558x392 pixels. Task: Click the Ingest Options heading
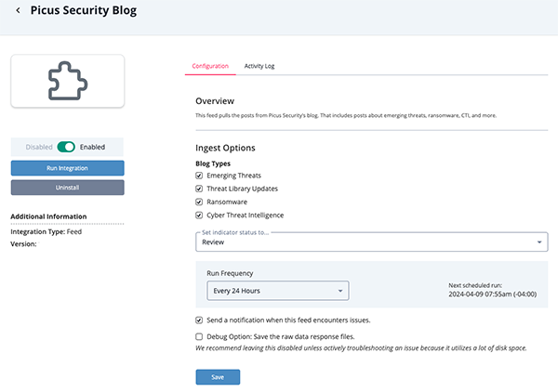click(225, 148)
